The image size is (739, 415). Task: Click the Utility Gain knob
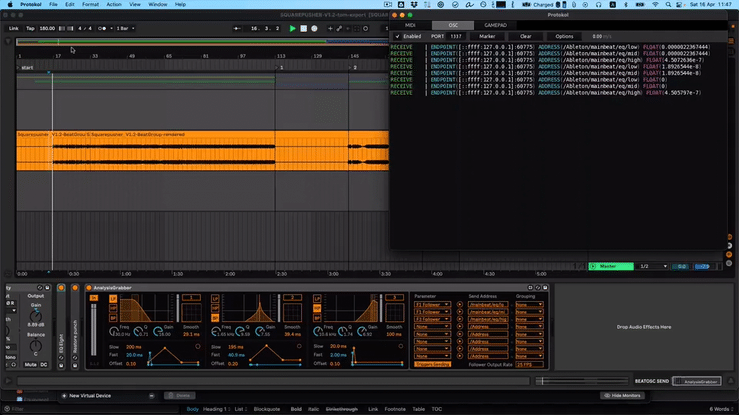[x=35, y=316]
